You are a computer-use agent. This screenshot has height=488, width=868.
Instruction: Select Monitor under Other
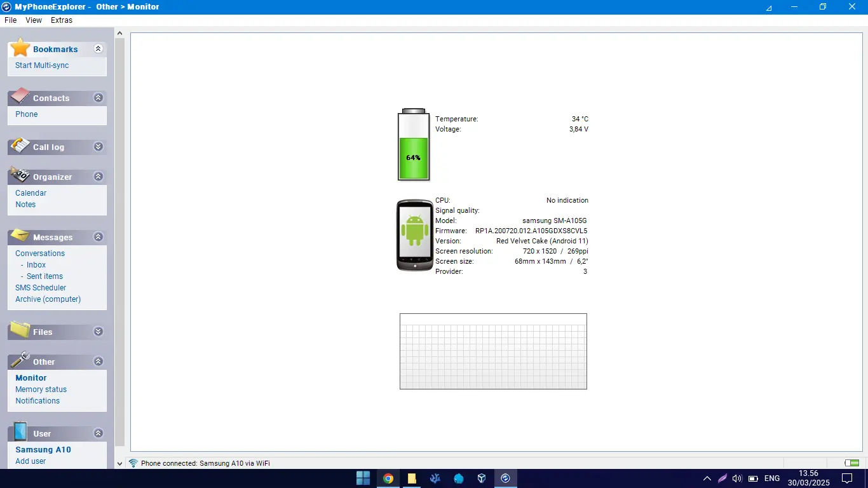click(x=31, y=378)
